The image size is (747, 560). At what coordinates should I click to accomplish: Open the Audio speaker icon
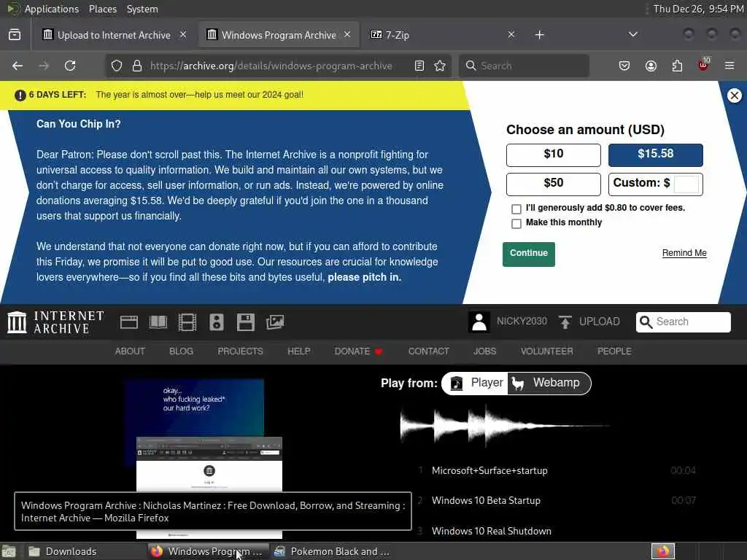pos(216,322)
